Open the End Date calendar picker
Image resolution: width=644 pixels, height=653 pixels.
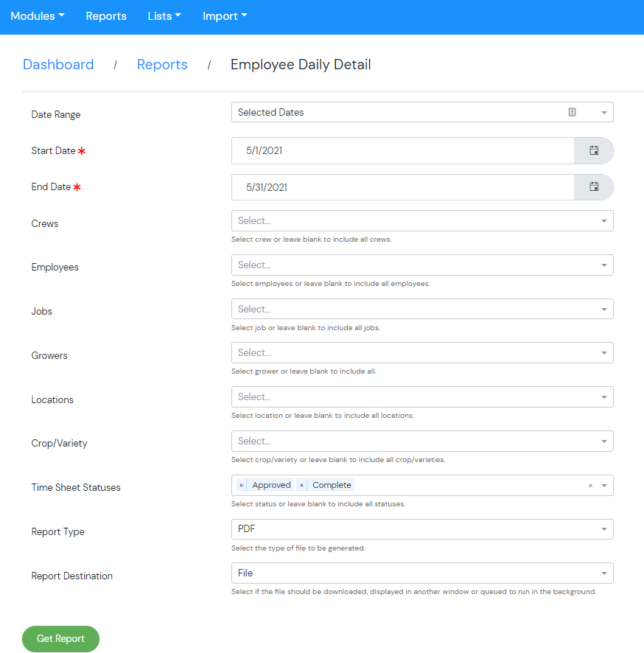click(x=594, y=186)
